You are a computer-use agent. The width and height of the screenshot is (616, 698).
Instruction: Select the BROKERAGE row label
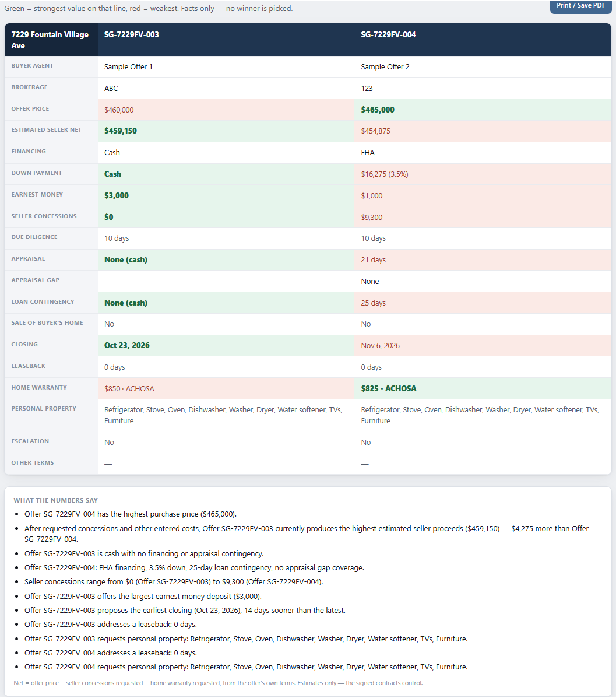click(29, 87)
